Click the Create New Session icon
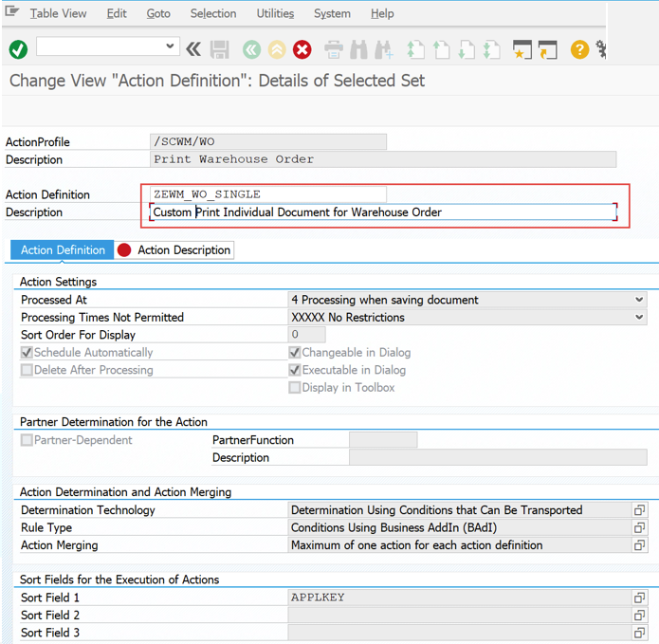 (522, 49)
